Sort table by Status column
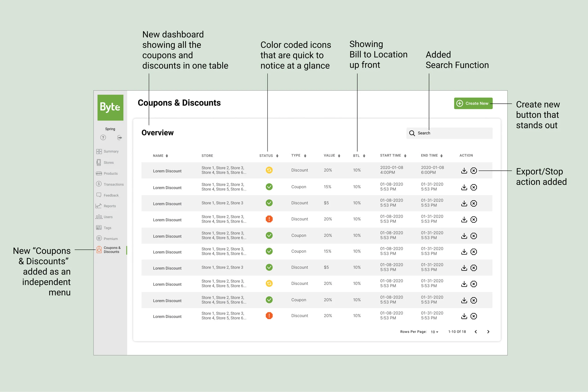 tap(277, 156)
